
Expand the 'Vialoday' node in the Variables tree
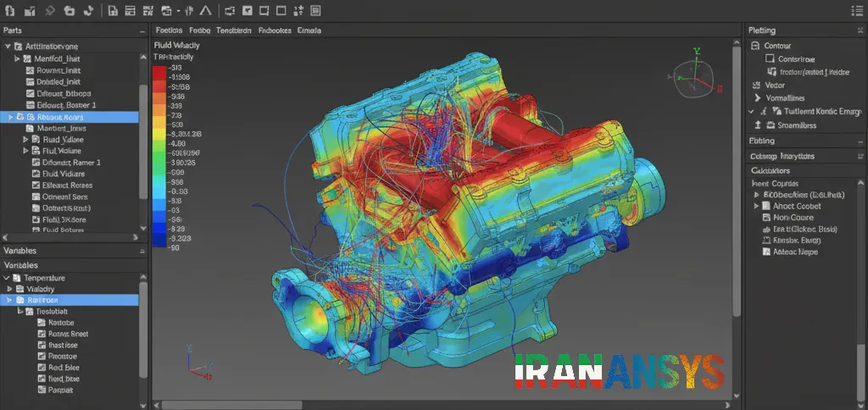[x=9, y=289]
